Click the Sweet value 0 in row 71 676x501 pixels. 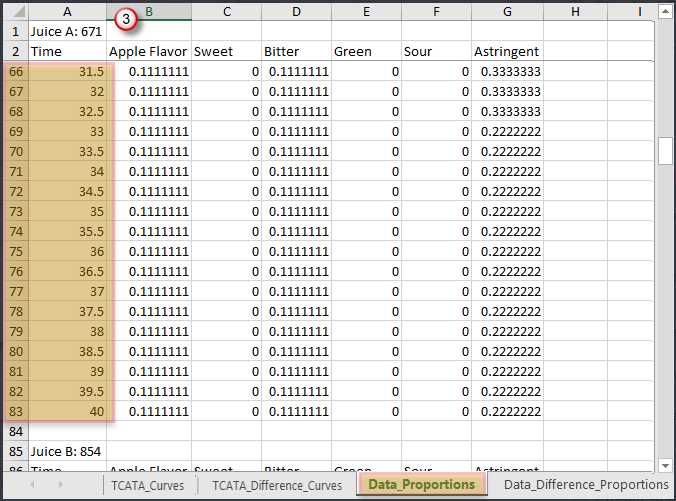227,172
